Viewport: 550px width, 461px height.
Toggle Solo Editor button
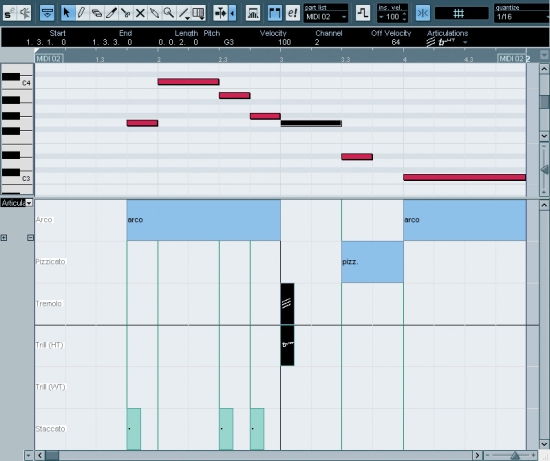[x=9, y=13]
